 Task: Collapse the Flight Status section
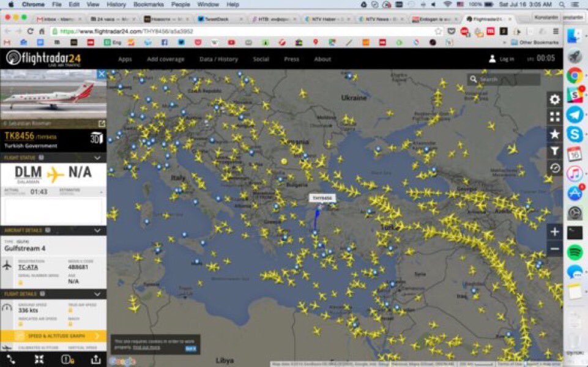[x=97, y=158]
